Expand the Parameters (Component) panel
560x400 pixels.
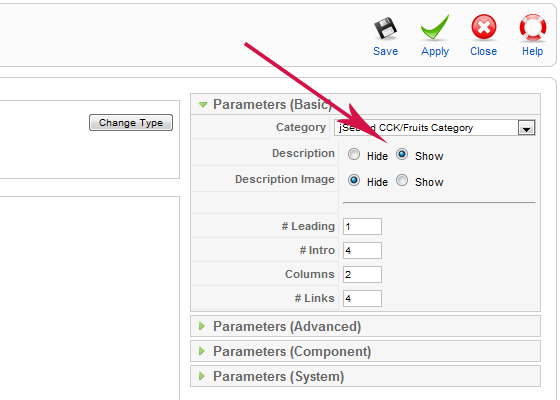pos(202,351)
